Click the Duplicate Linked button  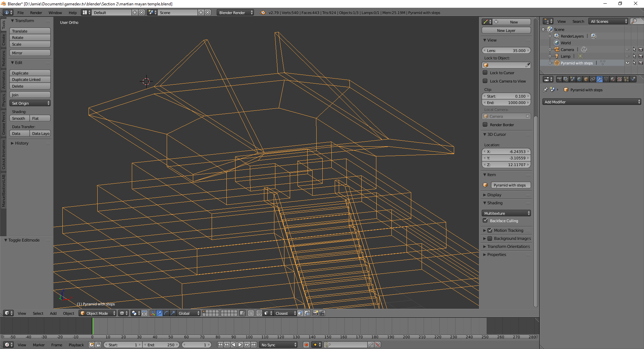[30, 80]
